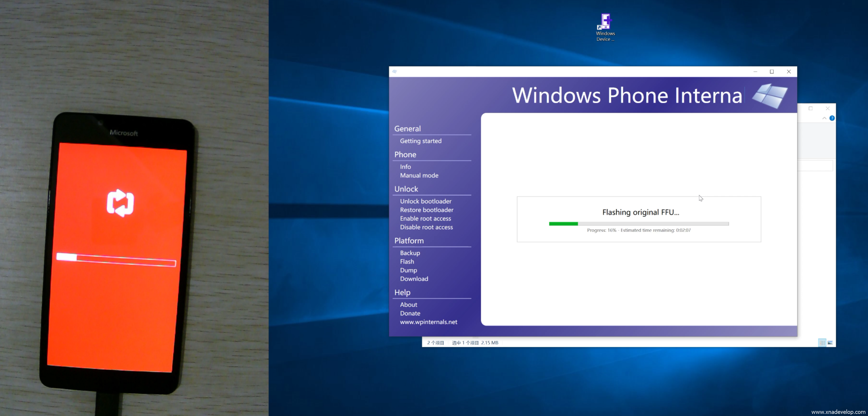Maximize the Windows Phone Internals window
Viewport: 868px width, 416px height.
click(x=772, y=71)
